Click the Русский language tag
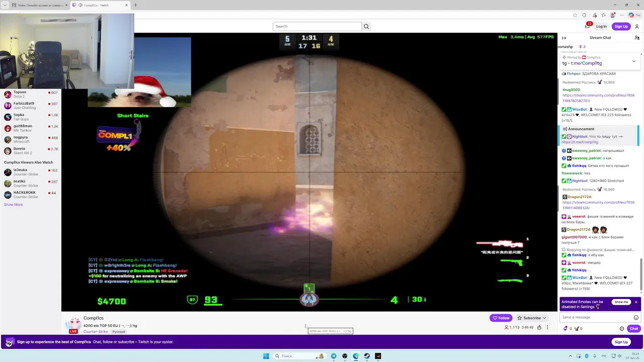 (119, 332)
